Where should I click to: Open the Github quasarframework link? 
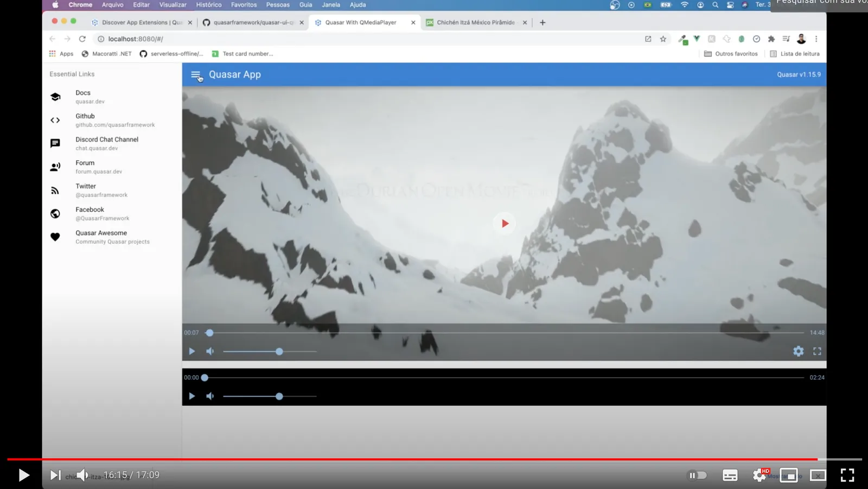112,120
